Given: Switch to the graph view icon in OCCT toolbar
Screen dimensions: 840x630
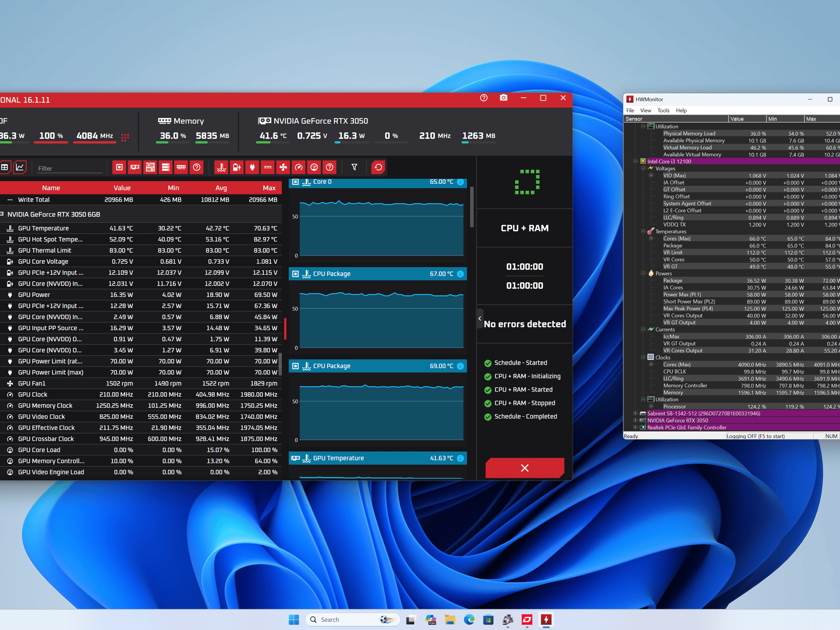Looking at the screenshot, I should (x=20, y=167).
